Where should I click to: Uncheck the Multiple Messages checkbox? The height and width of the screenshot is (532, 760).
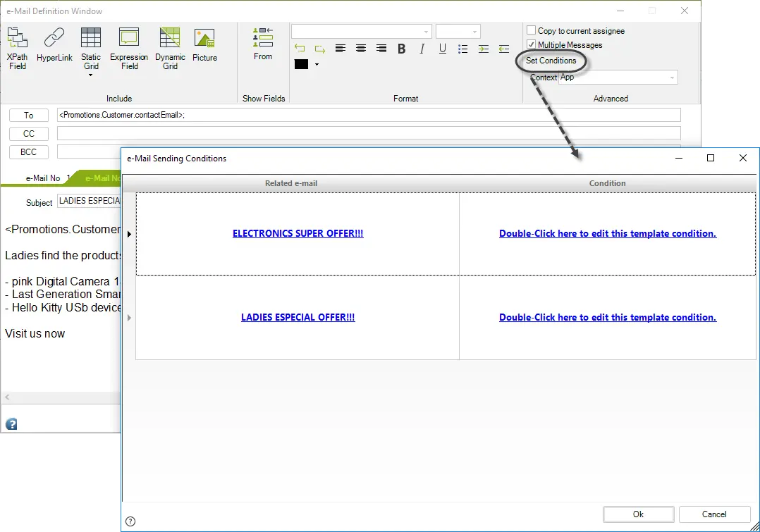532,44
